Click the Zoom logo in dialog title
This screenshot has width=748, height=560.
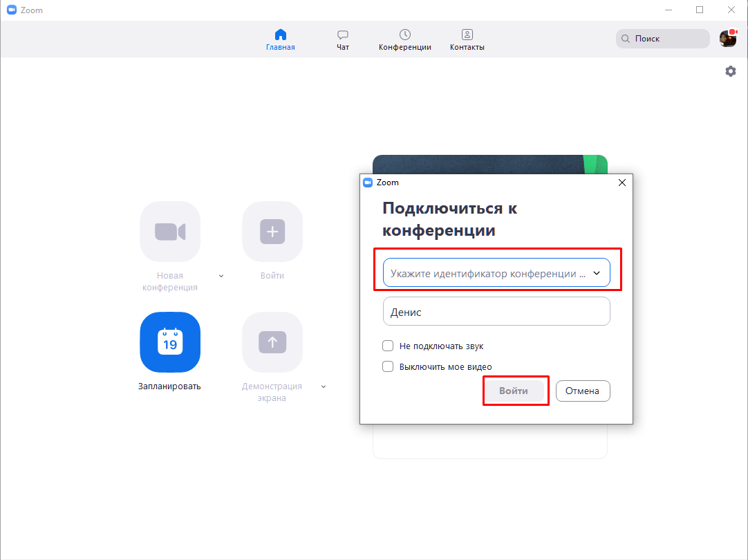pos(368,183)
